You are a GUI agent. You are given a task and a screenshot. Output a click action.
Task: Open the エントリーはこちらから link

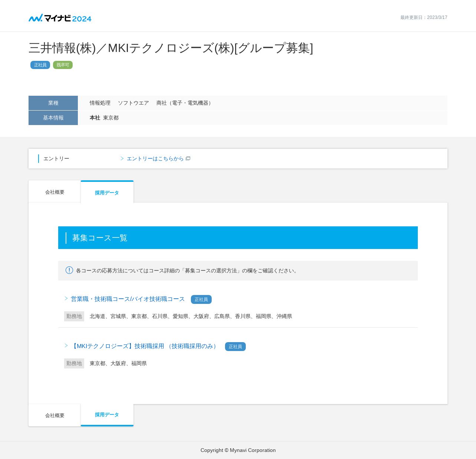pyautogui.click(x=155, y=158)
